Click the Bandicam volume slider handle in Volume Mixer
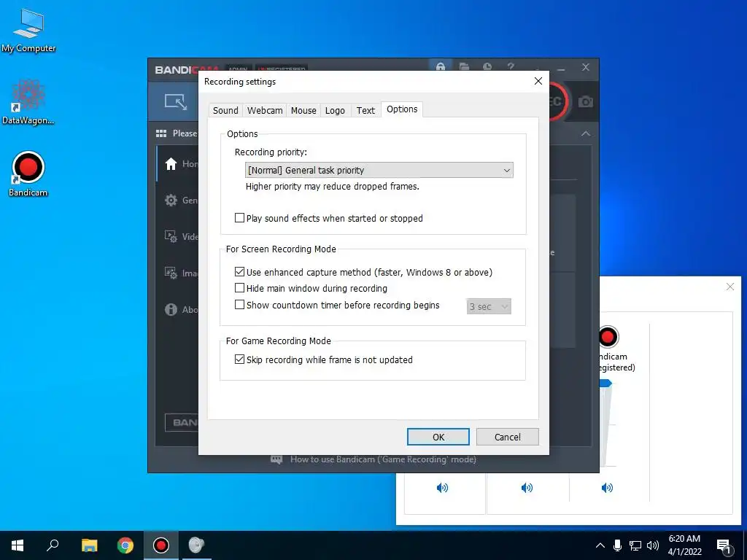This screenshot has height=560, width=747. pos(605,383)
